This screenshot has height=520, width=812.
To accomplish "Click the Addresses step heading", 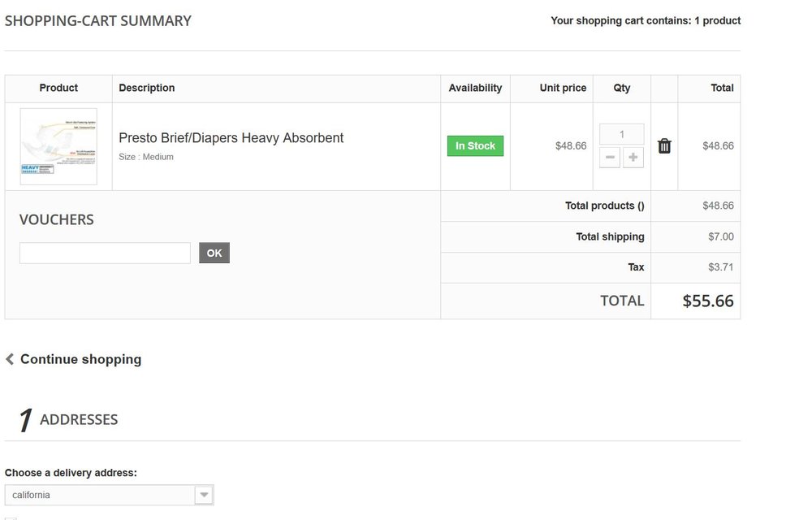I will [79, 419].
